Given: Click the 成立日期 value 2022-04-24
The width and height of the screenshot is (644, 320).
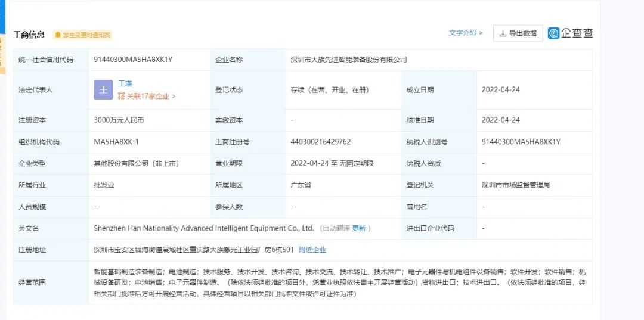Looking at the screenshot, I should tap(501, 90).
